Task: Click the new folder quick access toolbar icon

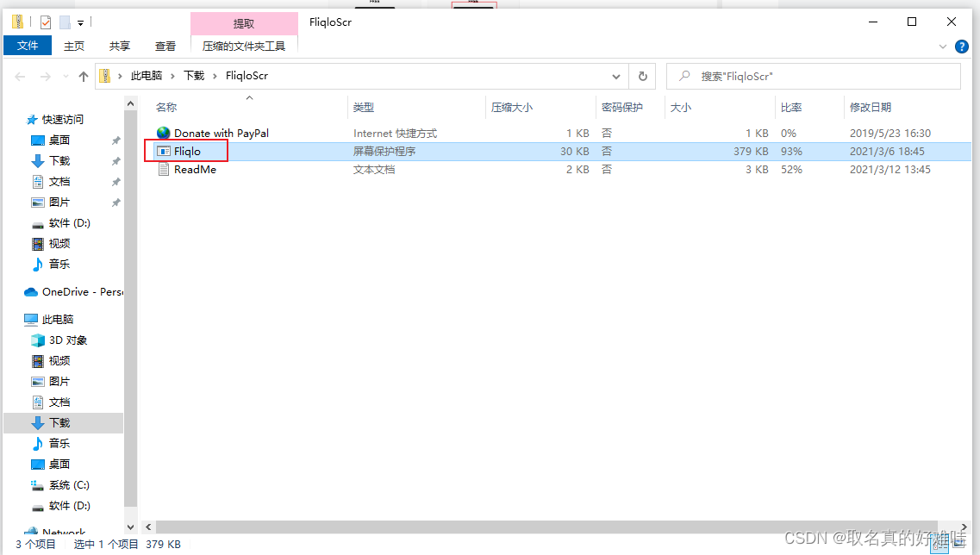Action: coord(65,22)
